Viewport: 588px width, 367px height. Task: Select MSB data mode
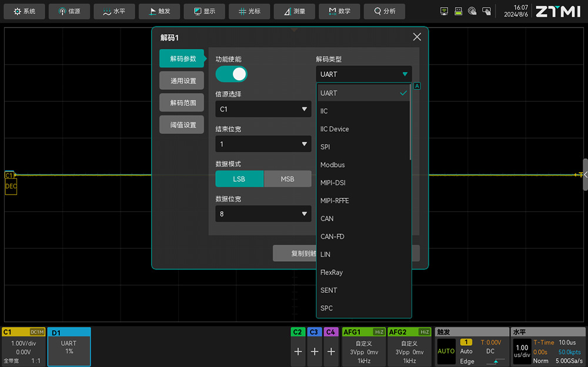tap(288, 179)
